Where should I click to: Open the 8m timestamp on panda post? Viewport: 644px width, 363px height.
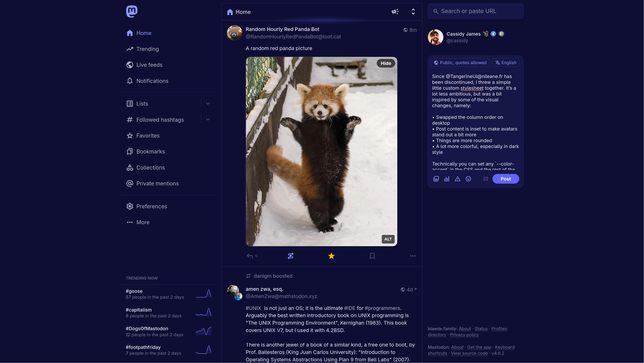pos(413,30)
